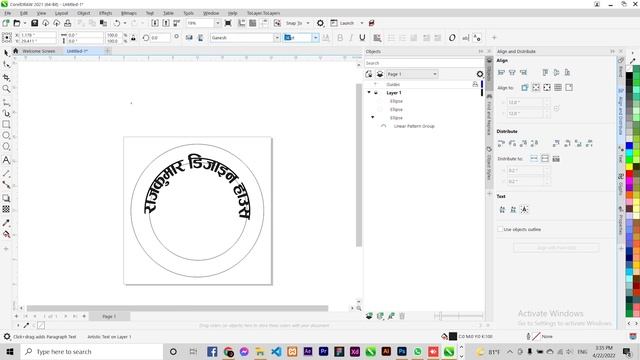
Task: Click the Print icon in the toolbar
Action: coord(68,23)
